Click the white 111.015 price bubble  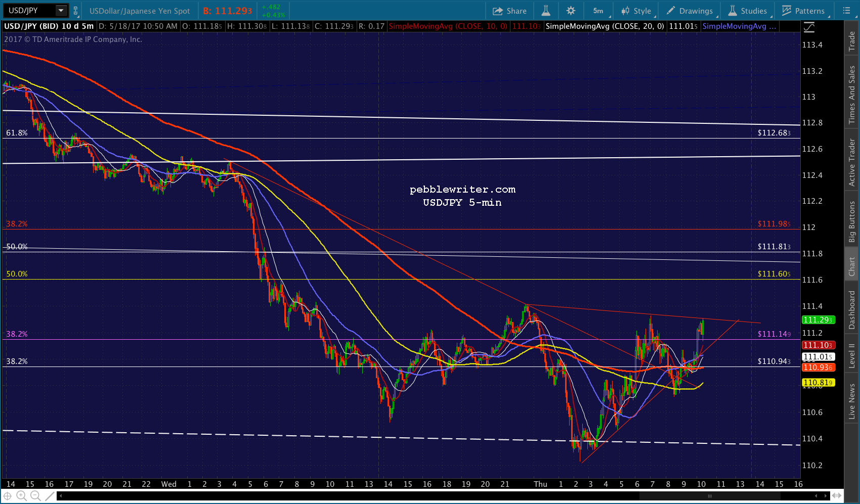click(x=819, y=357)
